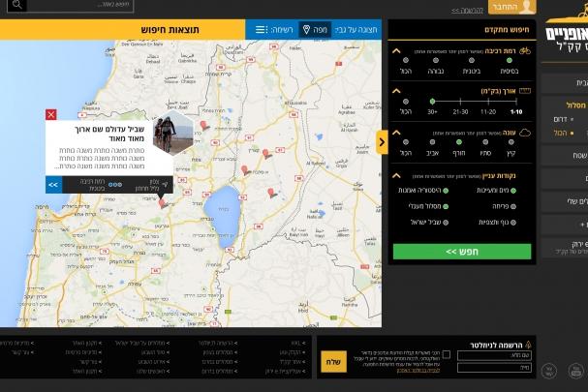Select the red pin east of the lake
The height and width of the screenshot is (392, 588).
click(x=271, y=193)
